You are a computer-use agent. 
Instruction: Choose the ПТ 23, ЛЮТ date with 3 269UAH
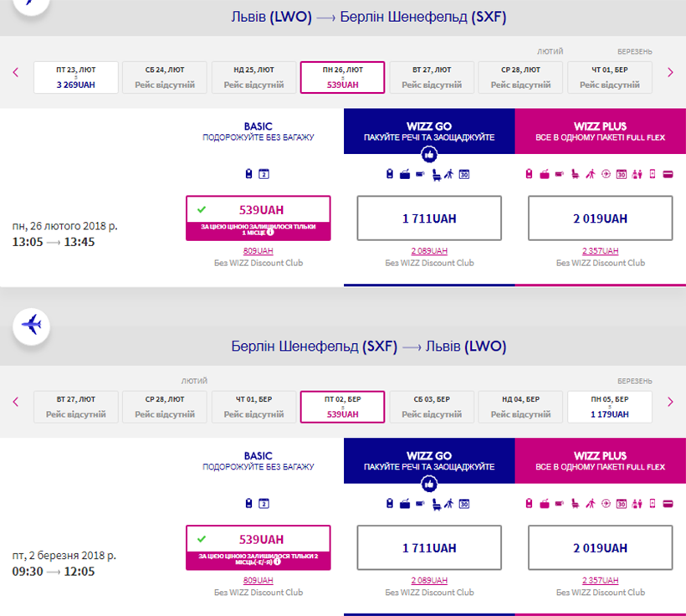click(75, 78)
